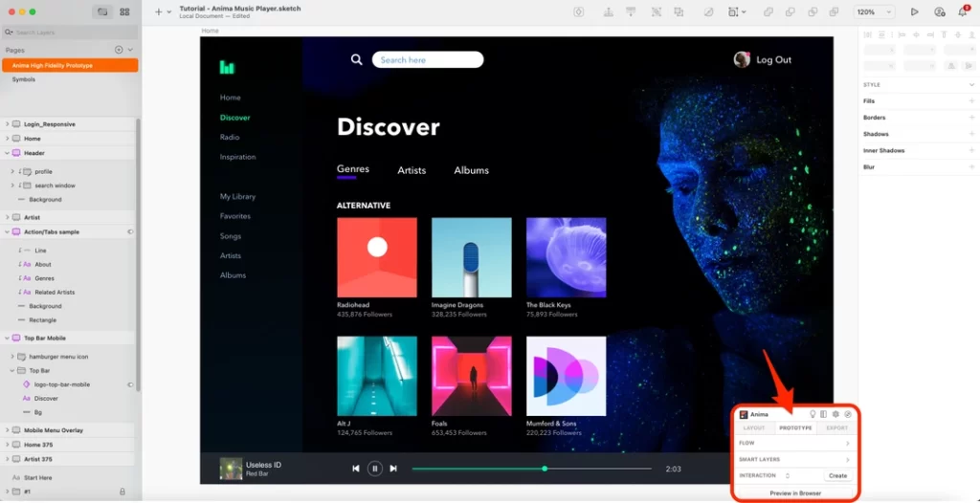The image size is (980, 503).
Task: Select the Anima High Fidelity Prototype page
Action: (x=70, y=65)
